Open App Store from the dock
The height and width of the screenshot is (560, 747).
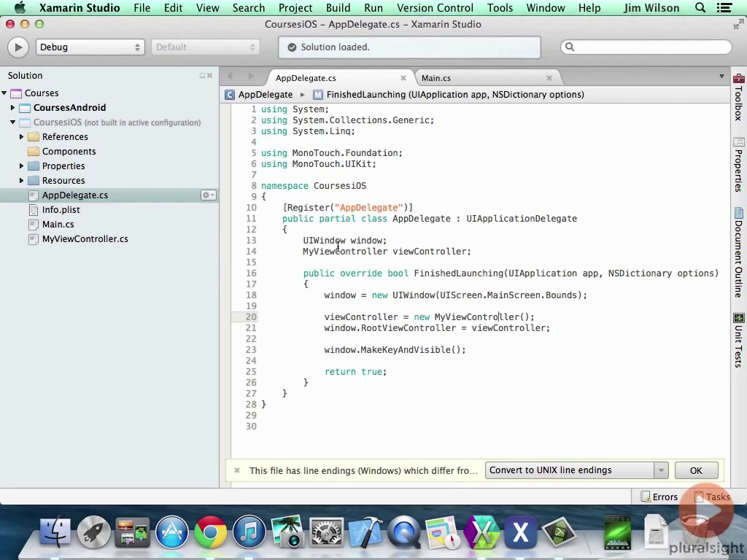point(171,532)
